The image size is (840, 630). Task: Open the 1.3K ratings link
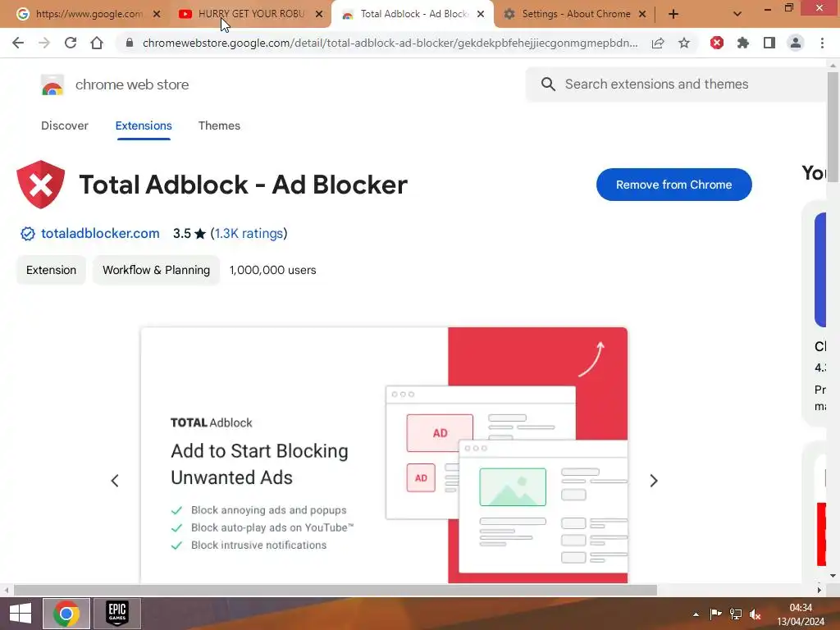click(x=249, y=233)
